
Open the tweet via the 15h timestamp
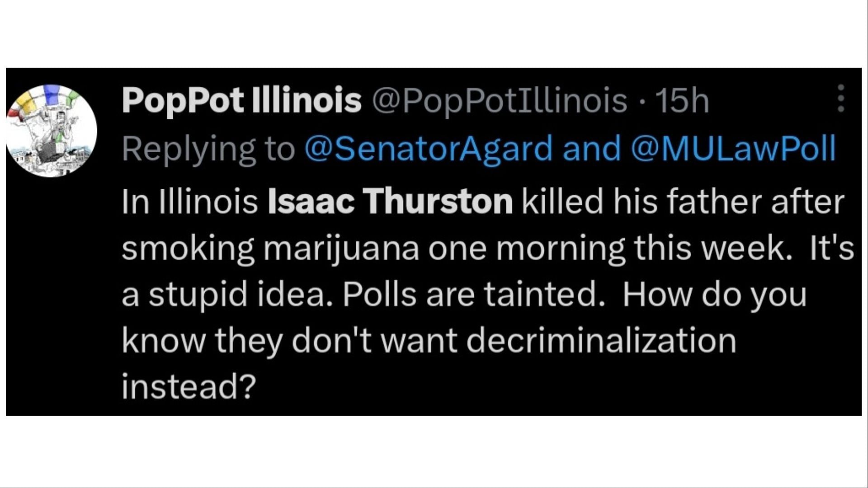(682, 100)
